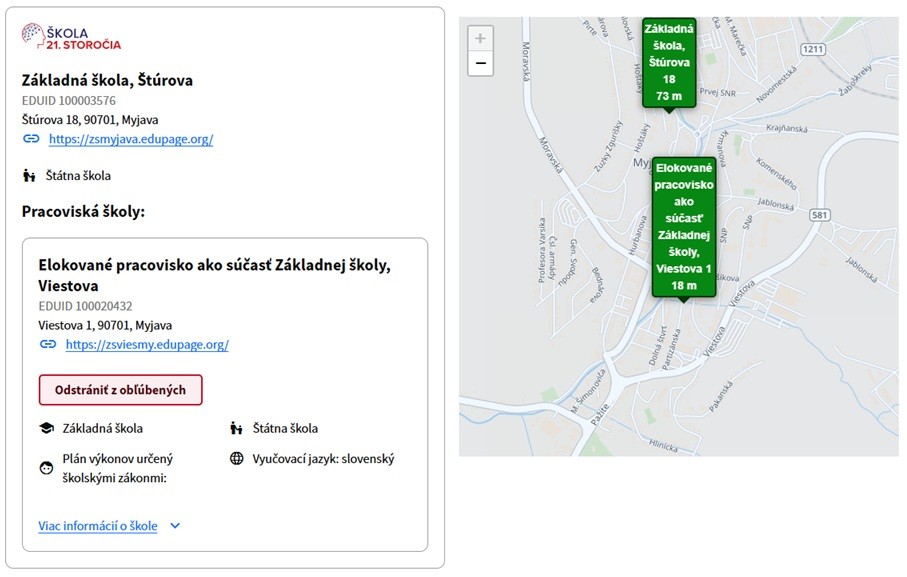Zoom out on the map
907x577 pixels.
(481, 64)
